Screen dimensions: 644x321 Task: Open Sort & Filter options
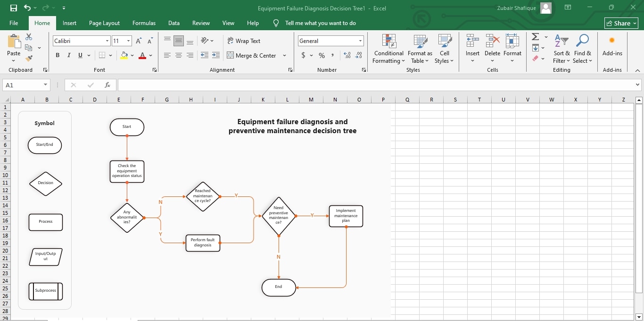tap(561, 49)
